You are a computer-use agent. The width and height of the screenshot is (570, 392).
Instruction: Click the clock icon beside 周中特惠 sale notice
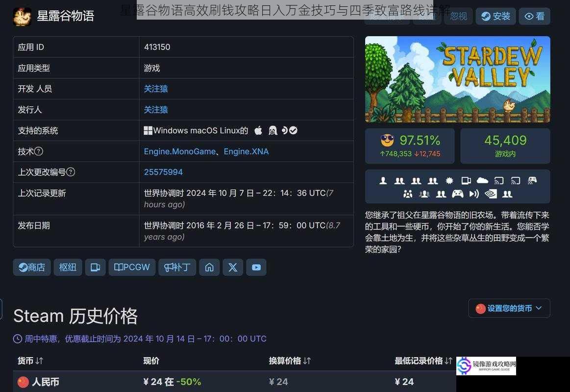pyautogui.click(x=18, y=339)
